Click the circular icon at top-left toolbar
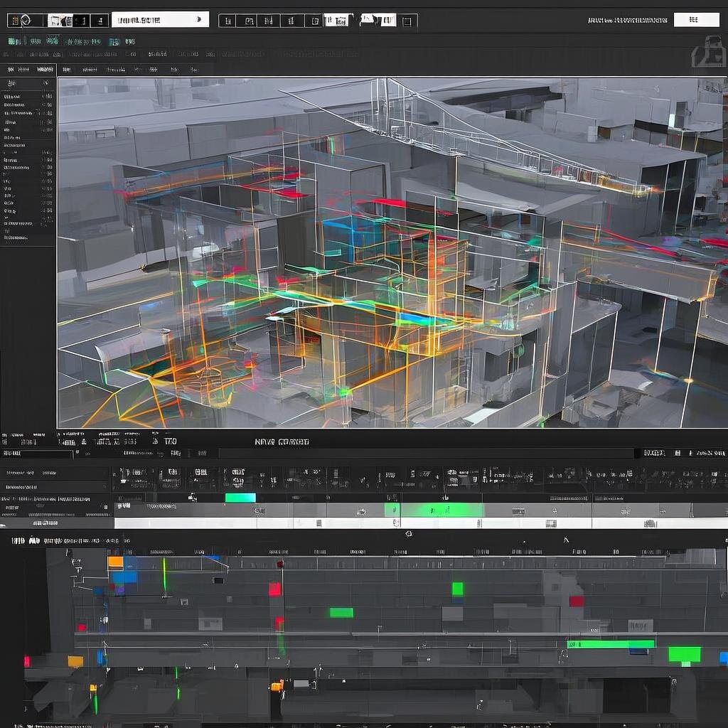The image size is (728, 728). (24, 21)
